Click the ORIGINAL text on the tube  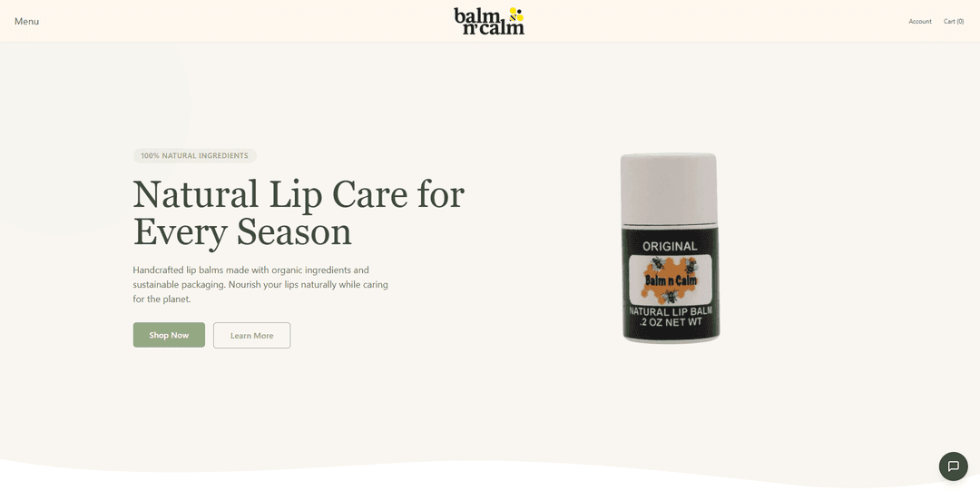tap(670, 247)
